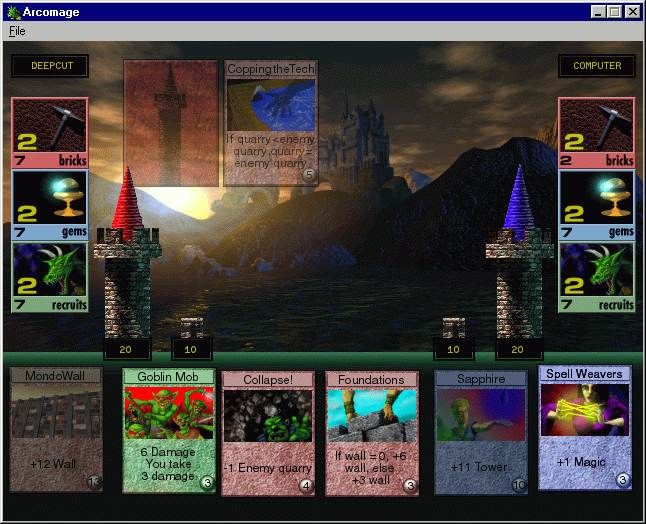Click the COMPUTER player name label
Image resolution: width=646 pixels, height=524 pixels.
pyautogui.click(x=596, y=66)
